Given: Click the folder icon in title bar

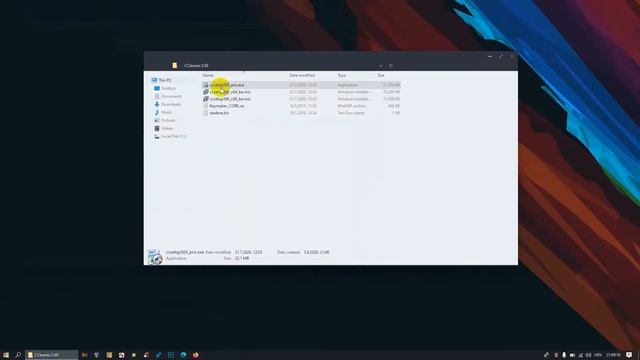Looking at the screenshot, I should [x=175, y=65].
